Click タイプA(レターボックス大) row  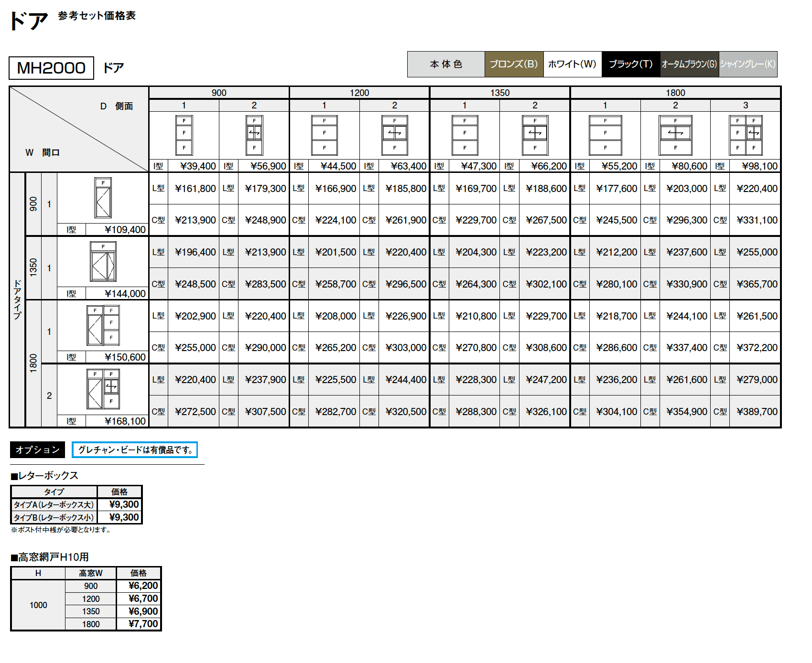pyautogui.click(x=54, y=504)
